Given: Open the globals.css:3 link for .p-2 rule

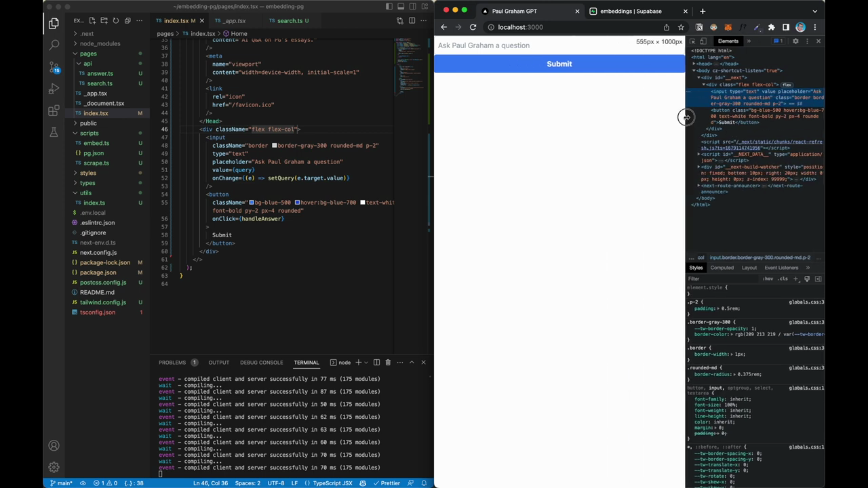Looking at the screenshot, I should pos(806,302).
